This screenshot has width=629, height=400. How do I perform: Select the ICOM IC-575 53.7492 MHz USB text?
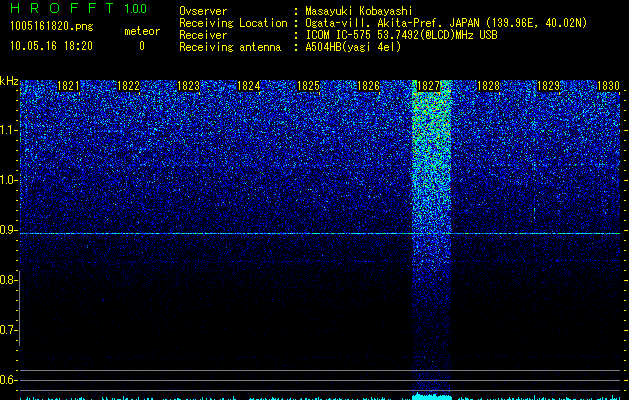(401, 35)
